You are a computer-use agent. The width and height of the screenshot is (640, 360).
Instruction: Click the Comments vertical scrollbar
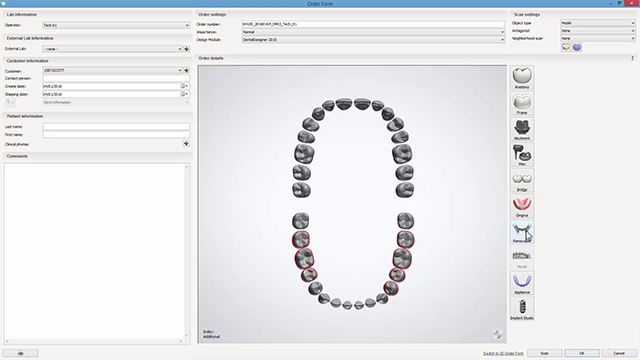pyautogui.click(x=187, y=251)
